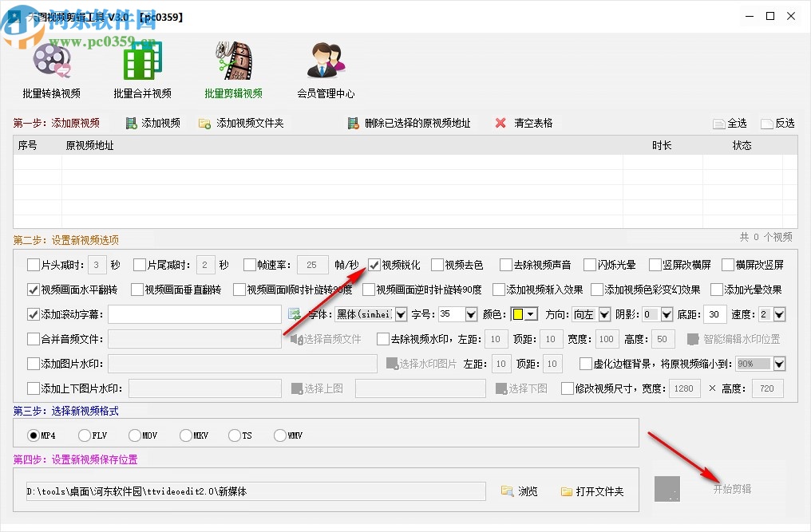Click the 状态 column header
This screenshot has height=532, width=811.
[742, 145]
